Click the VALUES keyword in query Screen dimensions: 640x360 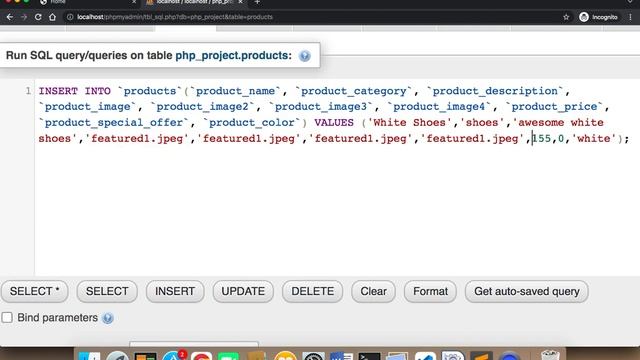coord(334,122)
